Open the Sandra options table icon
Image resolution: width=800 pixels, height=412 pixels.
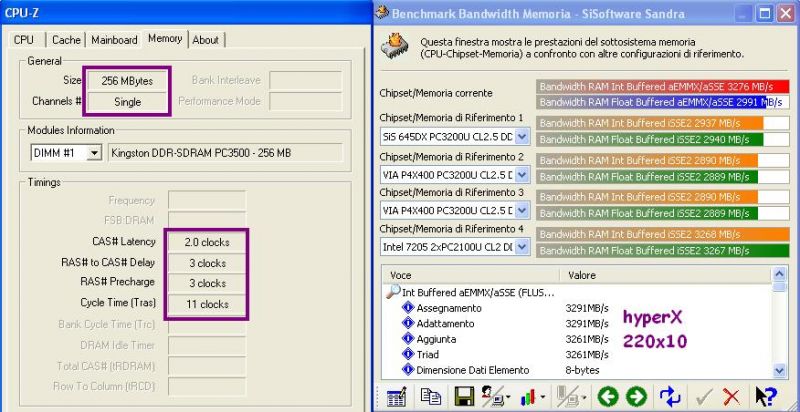point(396,396)
